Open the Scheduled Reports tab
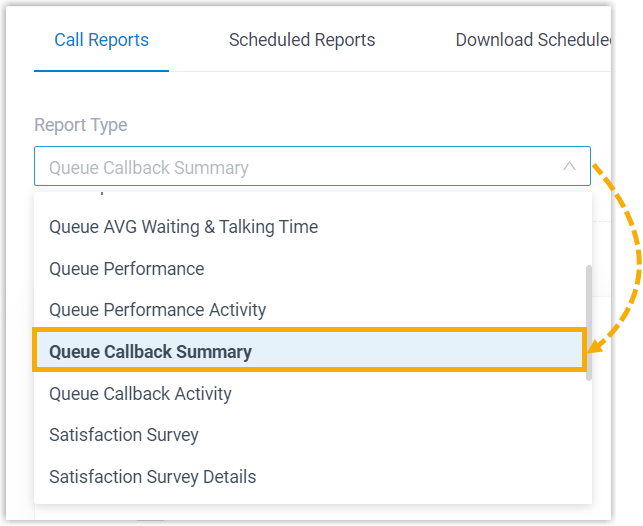This screenshot has width=643, height=526. [302, 40]
